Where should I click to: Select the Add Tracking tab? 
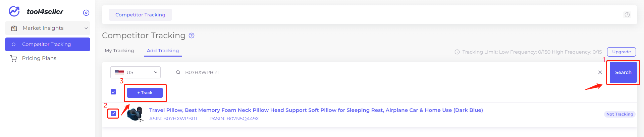point(163,51)
